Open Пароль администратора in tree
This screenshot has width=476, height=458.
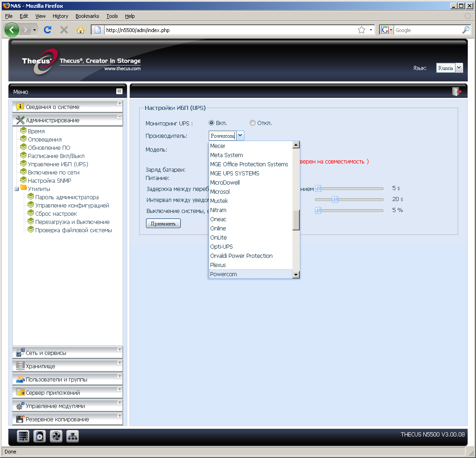67,197
